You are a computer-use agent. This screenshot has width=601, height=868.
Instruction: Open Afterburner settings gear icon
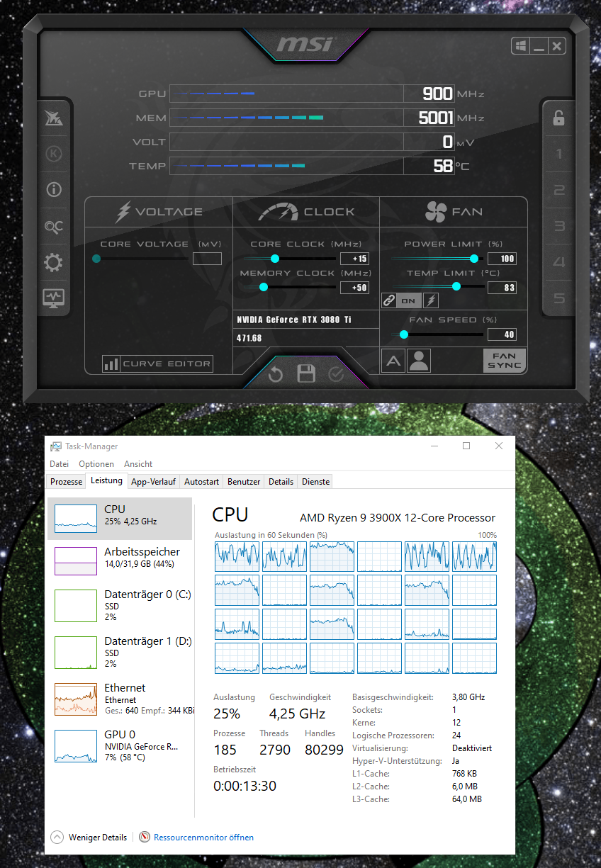point(53,264)
